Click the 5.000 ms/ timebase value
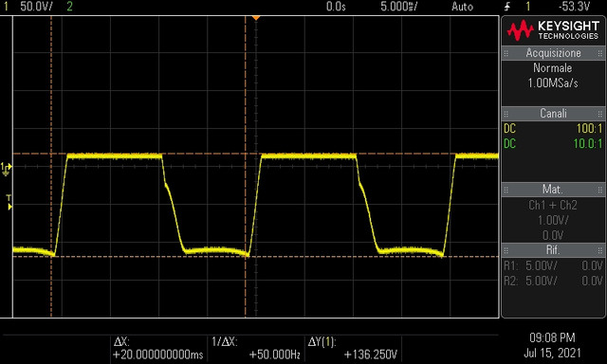 click(x=398, y=7)
